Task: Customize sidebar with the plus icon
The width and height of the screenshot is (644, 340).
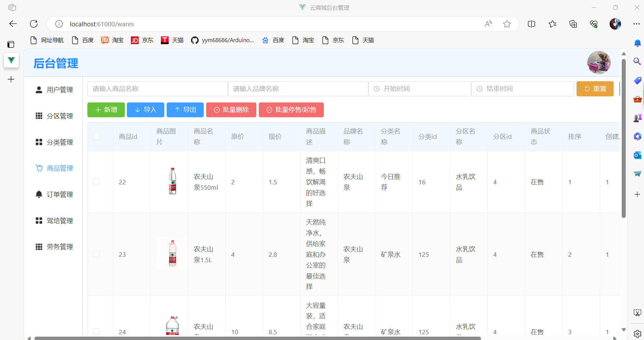Action: pos(637,194)
